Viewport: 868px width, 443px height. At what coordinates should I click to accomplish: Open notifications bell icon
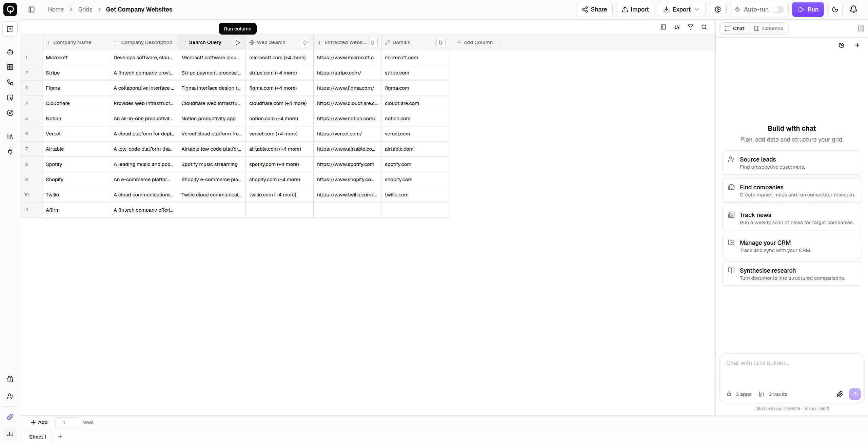pyautogui.click(x=853, y=9)
